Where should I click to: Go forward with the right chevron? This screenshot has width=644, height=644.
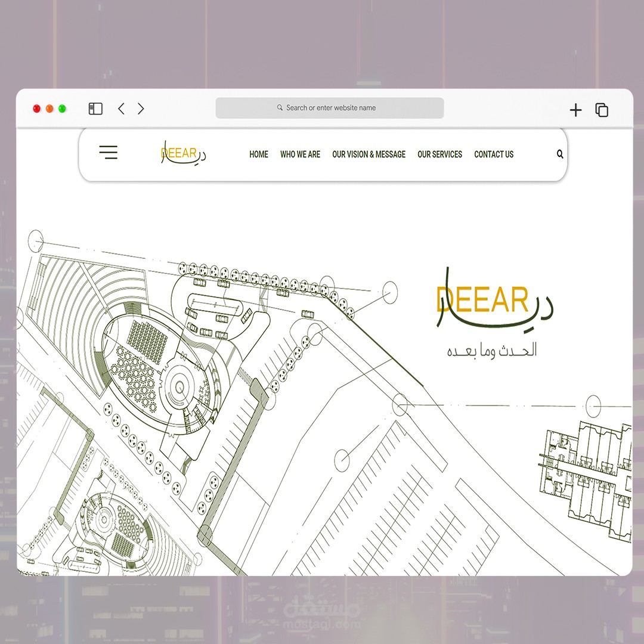pyautogui.click(x=141, y=109)
